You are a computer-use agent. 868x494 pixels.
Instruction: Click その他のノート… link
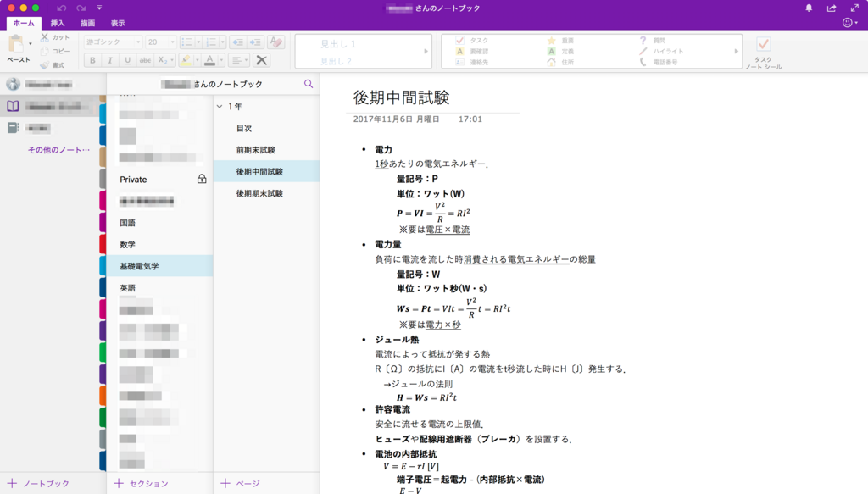(58, 150)
